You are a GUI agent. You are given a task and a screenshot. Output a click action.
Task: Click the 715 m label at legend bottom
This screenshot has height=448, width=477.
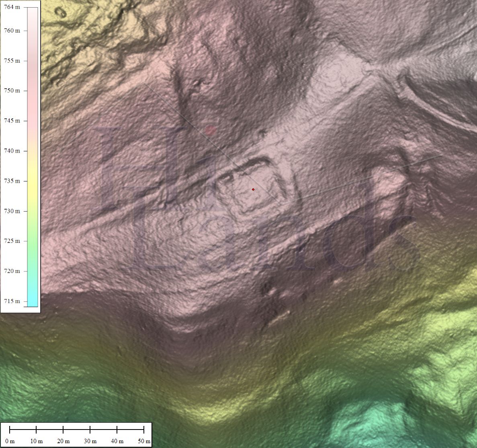pos(12,301)
